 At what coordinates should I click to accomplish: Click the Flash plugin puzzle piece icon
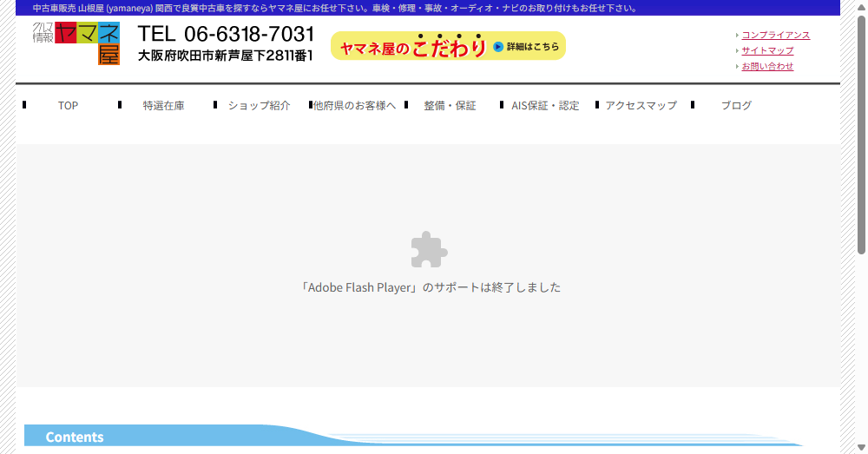429,249
